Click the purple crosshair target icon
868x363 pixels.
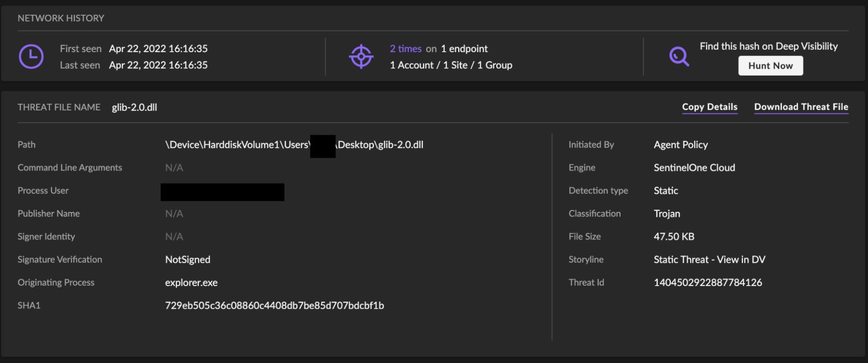point(361,57)
